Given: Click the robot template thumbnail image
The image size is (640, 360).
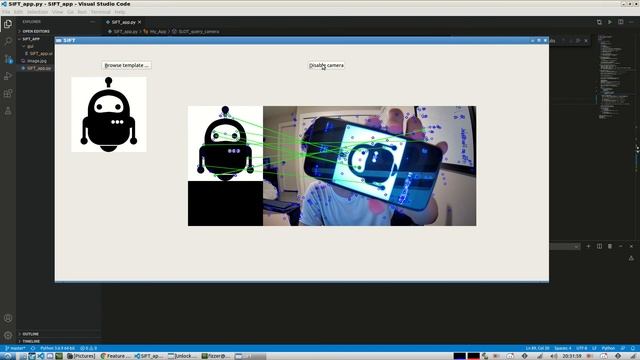Looking at the screenshot, I should click(109, 114).
